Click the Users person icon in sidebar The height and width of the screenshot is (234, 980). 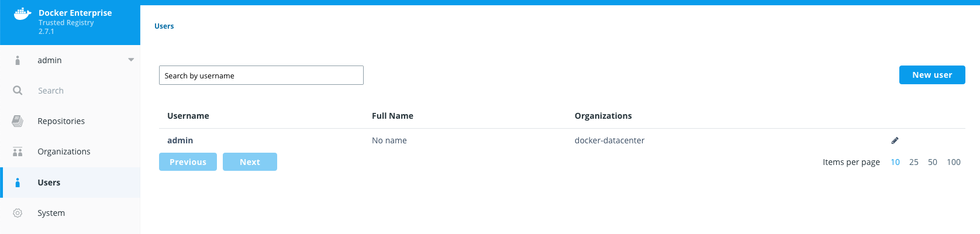pos(18,183)
